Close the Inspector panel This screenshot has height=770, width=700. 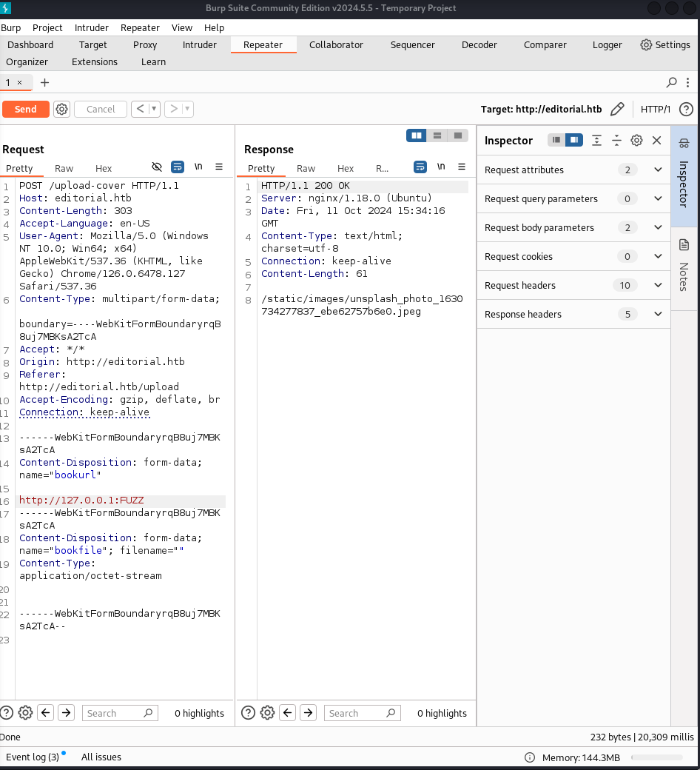click(656, 141)
